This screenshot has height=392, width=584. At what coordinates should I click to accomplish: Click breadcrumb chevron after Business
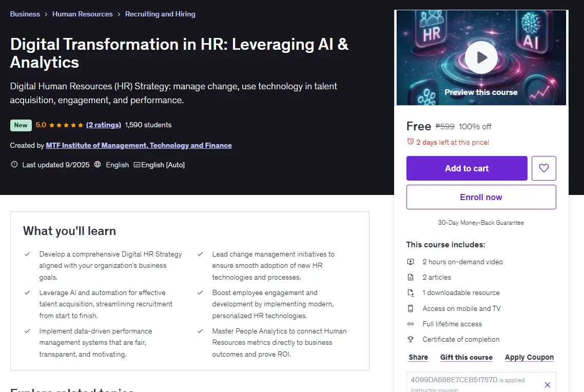point(46,14)
